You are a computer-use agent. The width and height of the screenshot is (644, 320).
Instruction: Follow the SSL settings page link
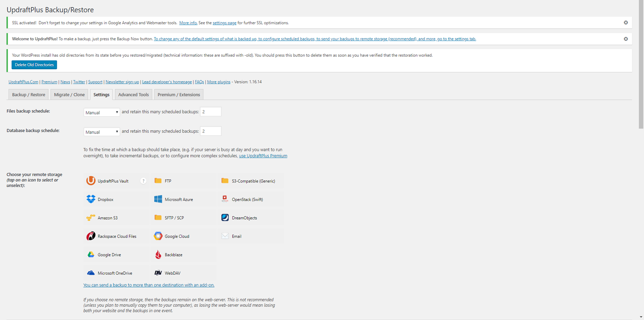point(224,23)
